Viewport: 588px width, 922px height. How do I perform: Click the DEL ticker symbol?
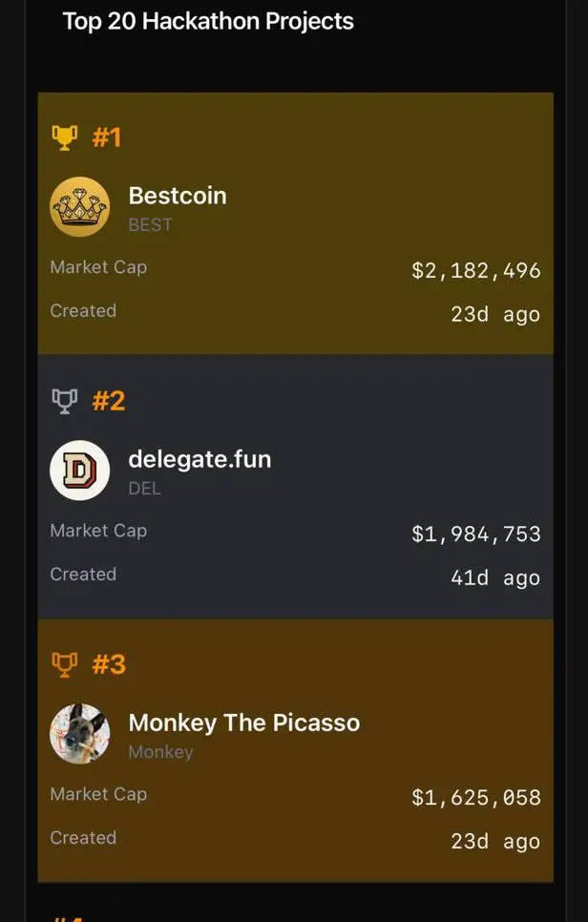[145, 488]
